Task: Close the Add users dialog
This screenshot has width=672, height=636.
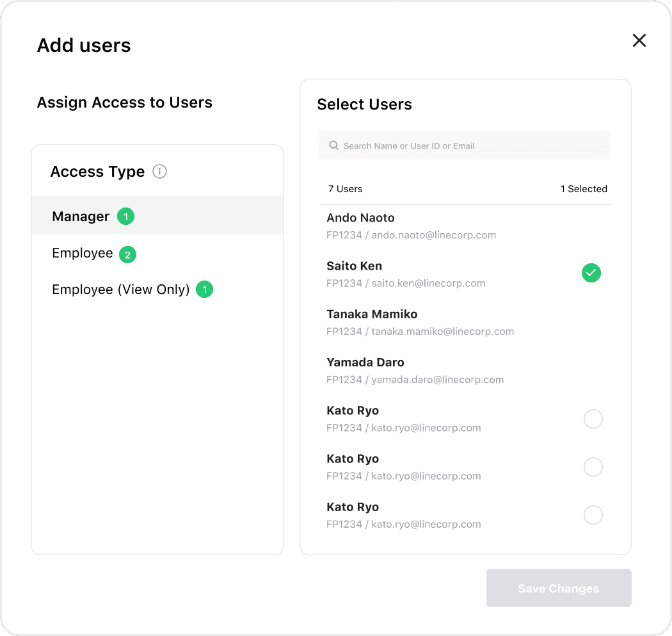Action: tap(639, 41)
